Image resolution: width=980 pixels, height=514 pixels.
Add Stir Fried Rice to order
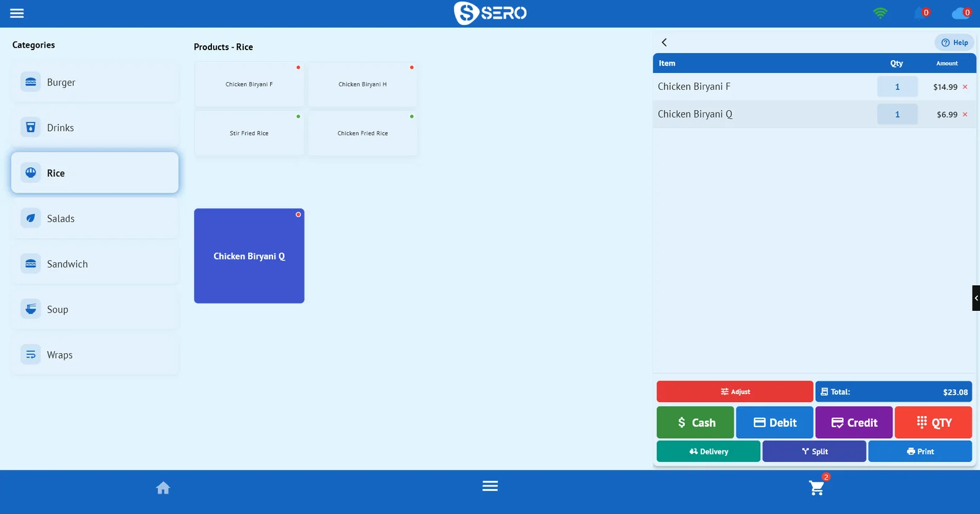pos(249,133)
